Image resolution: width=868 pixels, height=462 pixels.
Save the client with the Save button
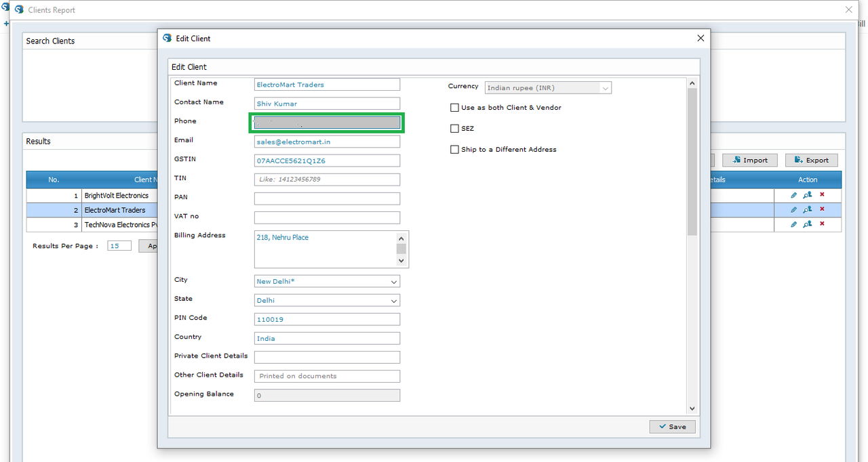pos(672,427)
